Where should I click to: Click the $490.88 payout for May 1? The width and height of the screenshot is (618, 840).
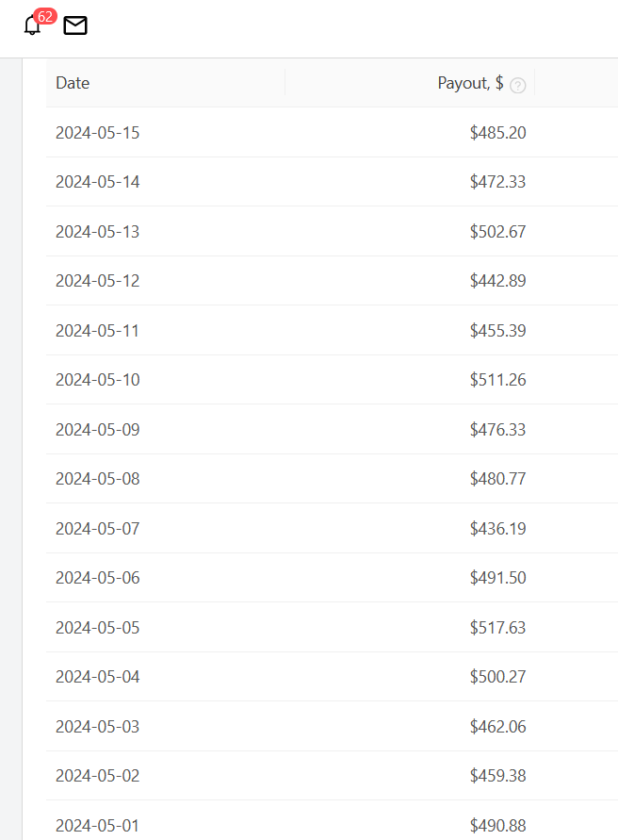[x=498, y=826]
